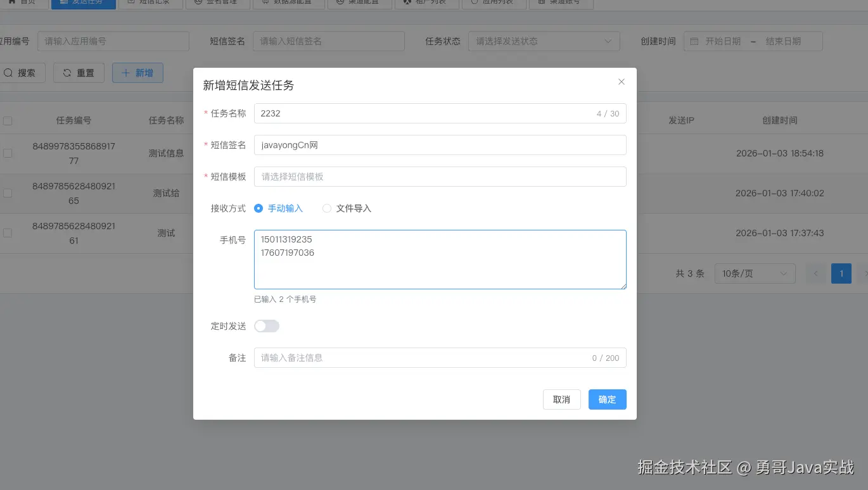Click the 0 / 200 character counter
The width and height of the screenshot is (868, 490).
[x=606, y=358]
